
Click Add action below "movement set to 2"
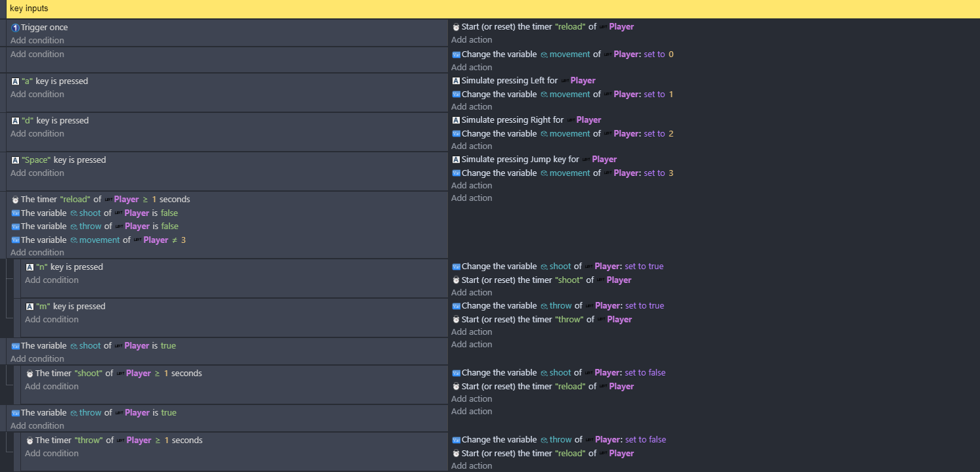(472, 146)
